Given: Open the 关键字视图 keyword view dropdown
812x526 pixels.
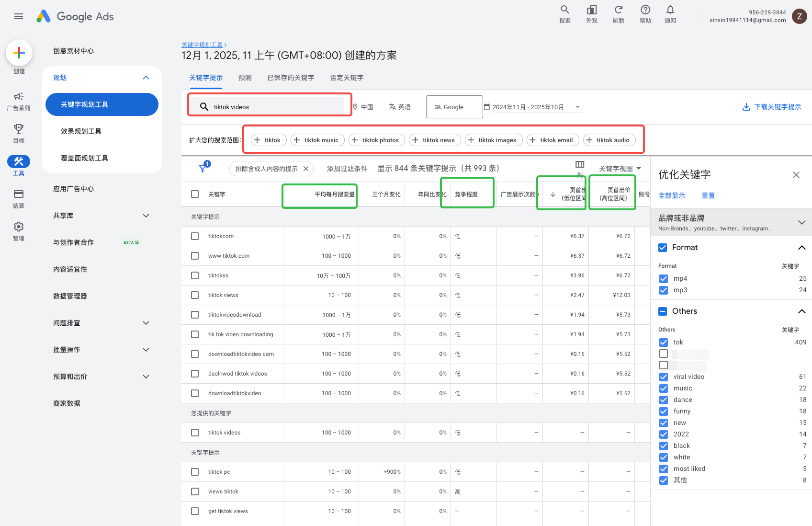Looking at the screenshot, I should [620, 169].
